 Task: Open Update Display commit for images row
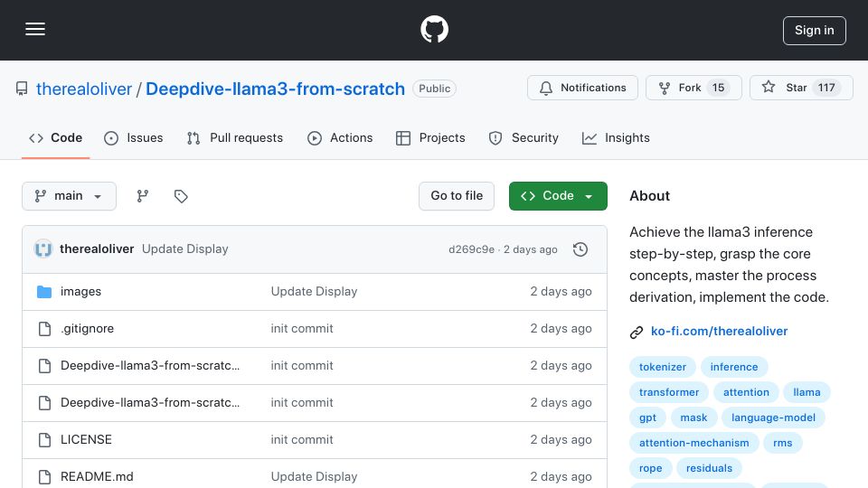pos(314,292)
